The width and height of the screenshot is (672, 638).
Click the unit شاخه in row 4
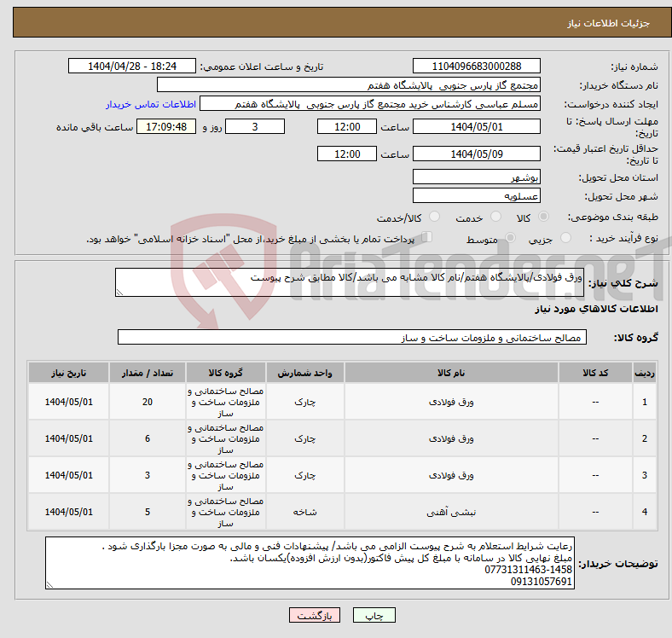pos(304,512)
